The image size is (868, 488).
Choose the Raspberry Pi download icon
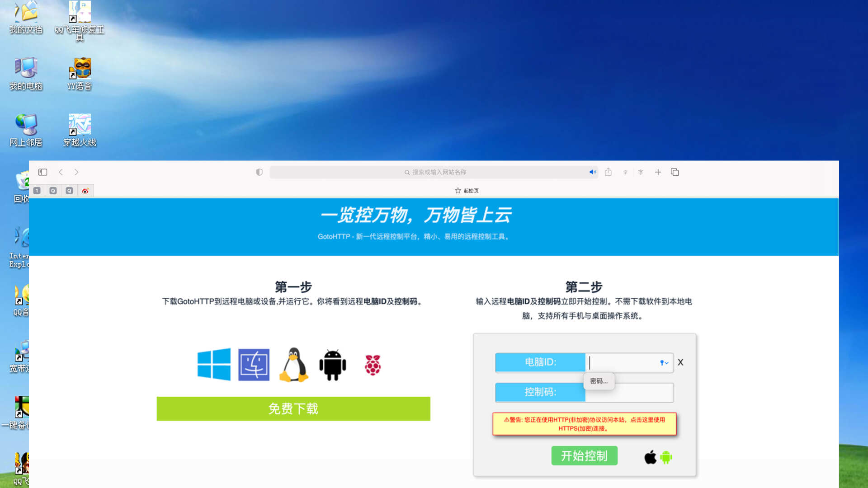click(373, 365)
